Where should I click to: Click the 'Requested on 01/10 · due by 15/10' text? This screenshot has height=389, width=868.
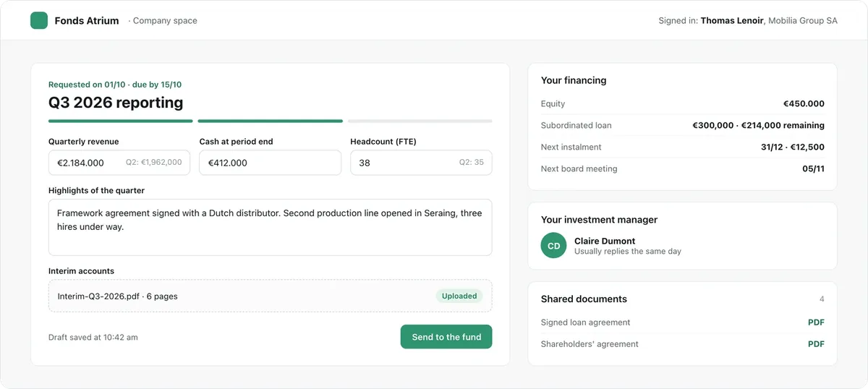pyautogui.click(x=115, y=85)
